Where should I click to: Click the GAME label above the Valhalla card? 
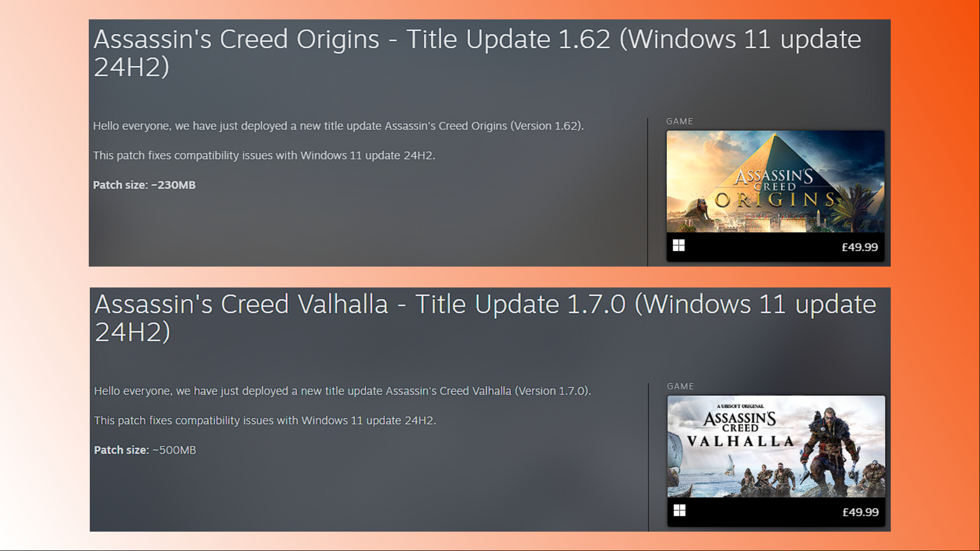coord(681,386)
